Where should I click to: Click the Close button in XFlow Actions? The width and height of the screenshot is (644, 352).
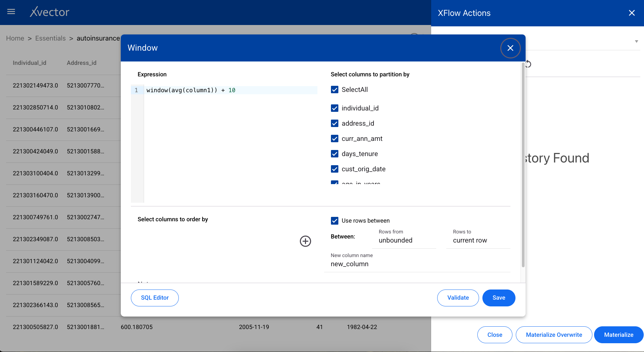click(x=495, y=335)
